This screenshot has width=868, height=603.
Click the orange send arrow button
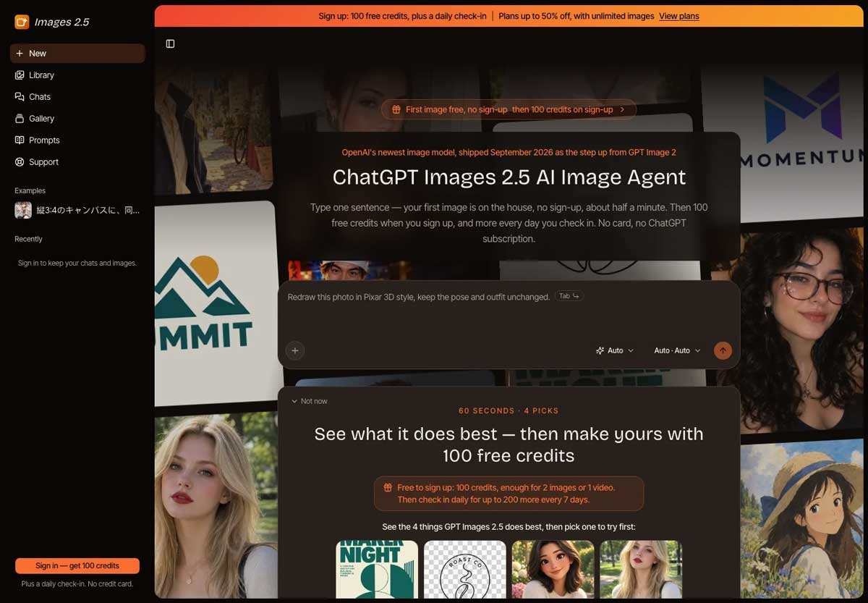click(723, 350)
